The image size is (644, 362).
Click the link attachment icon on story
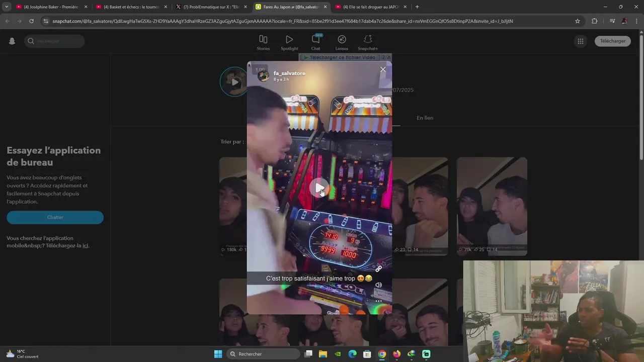click(x=378, y=268)
